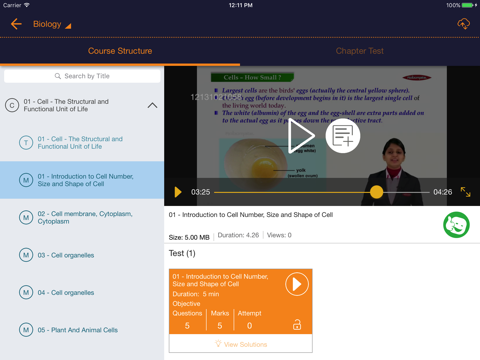Click the 03:25 elapsed time label

coord(200,192)
